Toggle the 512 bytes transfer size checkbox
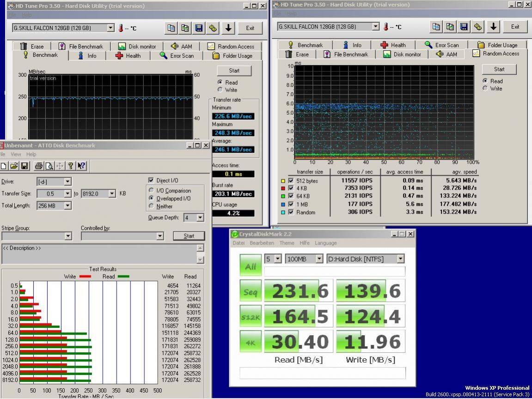This screenshot has width=532, height=399. [x=291, y=181]
